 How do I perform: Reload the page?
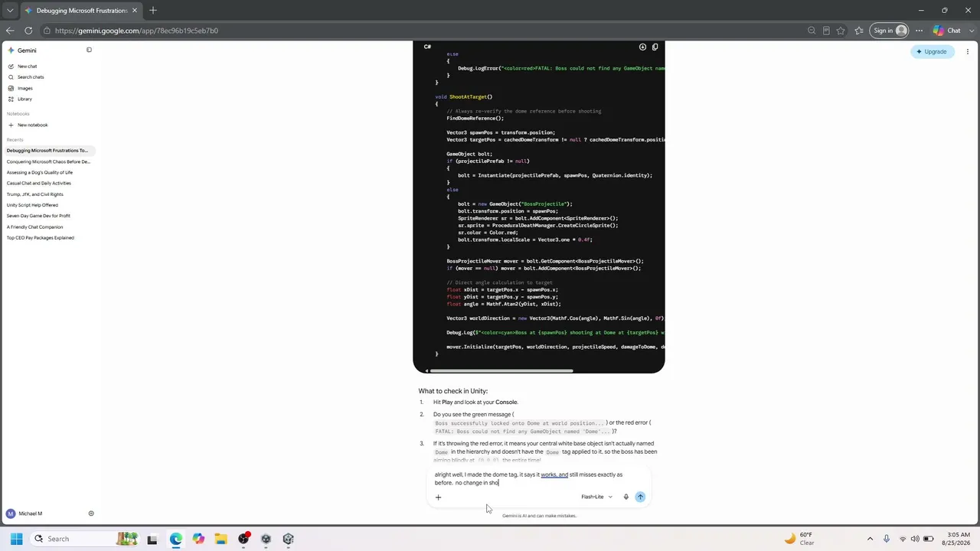click(28, 31)
